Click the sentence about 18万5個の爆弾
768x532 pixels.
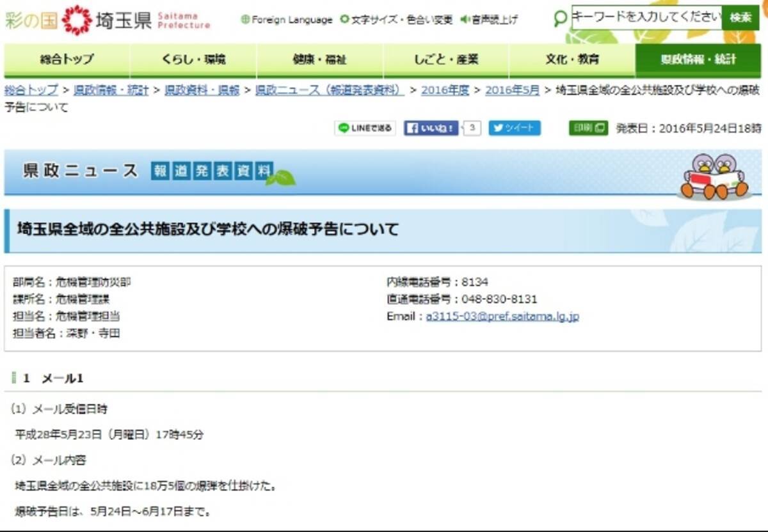pyautogui.click(x=146, y=486)
